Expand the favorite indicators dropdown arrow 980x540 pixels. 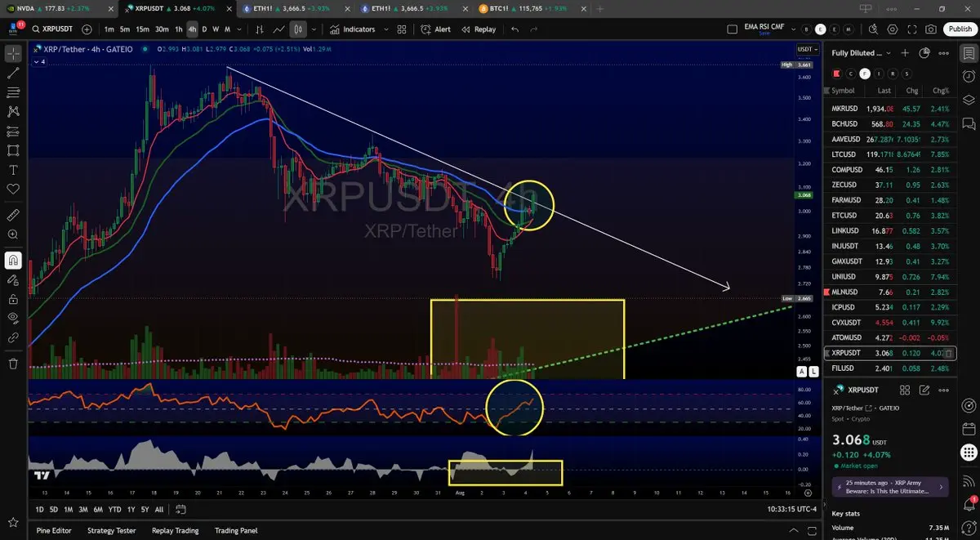coord(385,29)
